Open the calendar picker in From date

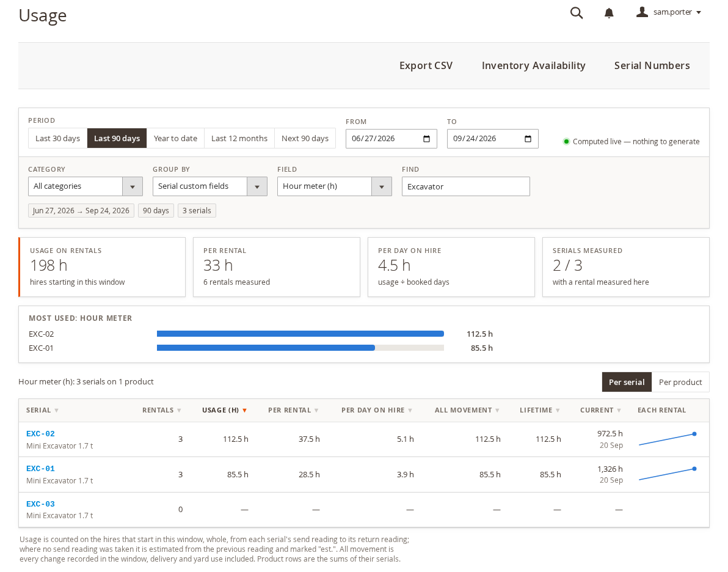click(427, 139)
